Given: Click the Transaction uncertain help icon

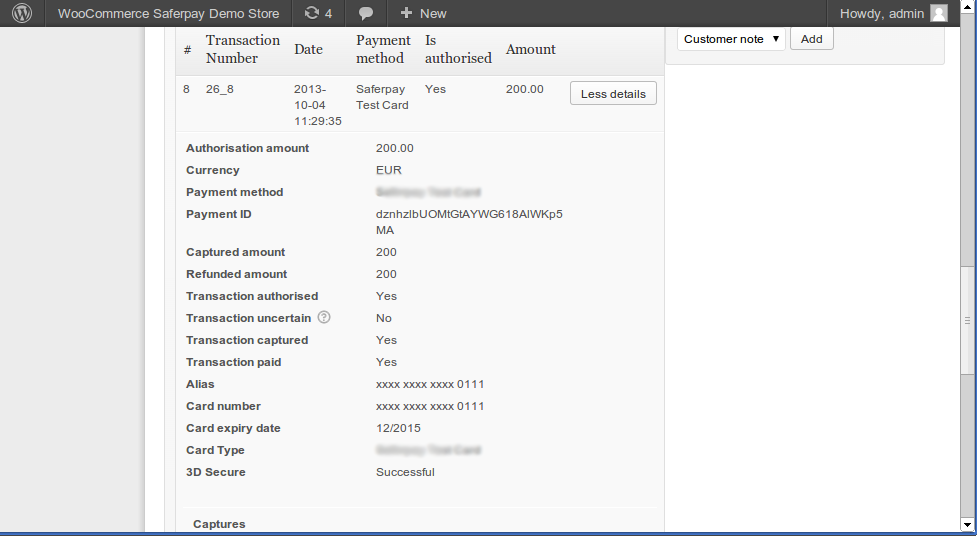Looking at the screenshot, I should click(x=323, y=318).
